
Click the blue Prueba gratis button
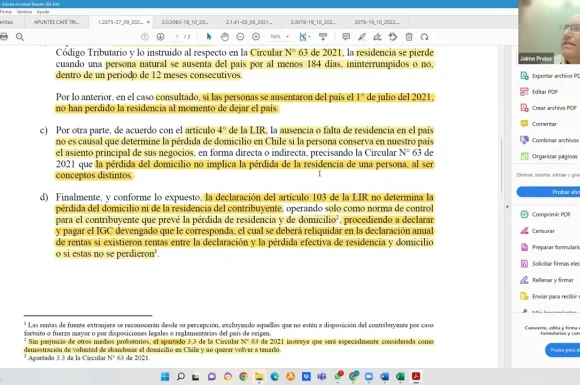562,350
